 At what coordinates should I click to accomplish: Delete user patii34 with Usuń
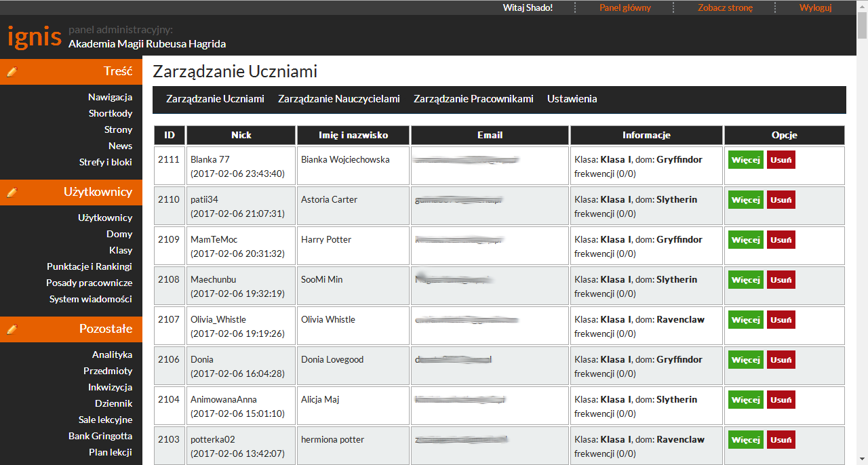pos(781,200)
